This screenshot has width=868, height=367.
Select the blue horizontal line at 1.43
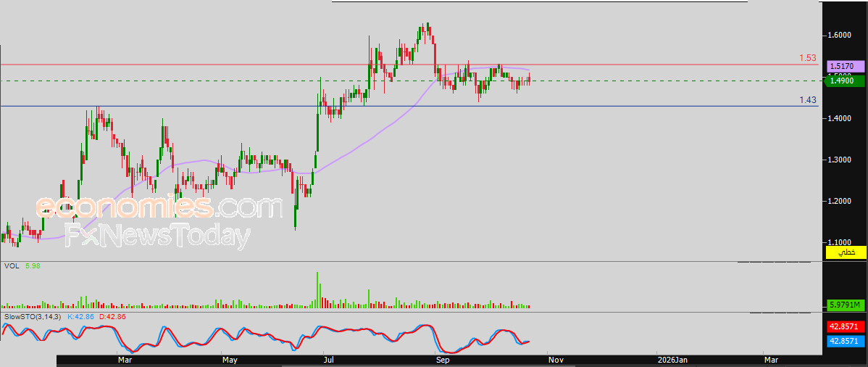[409, 106]
